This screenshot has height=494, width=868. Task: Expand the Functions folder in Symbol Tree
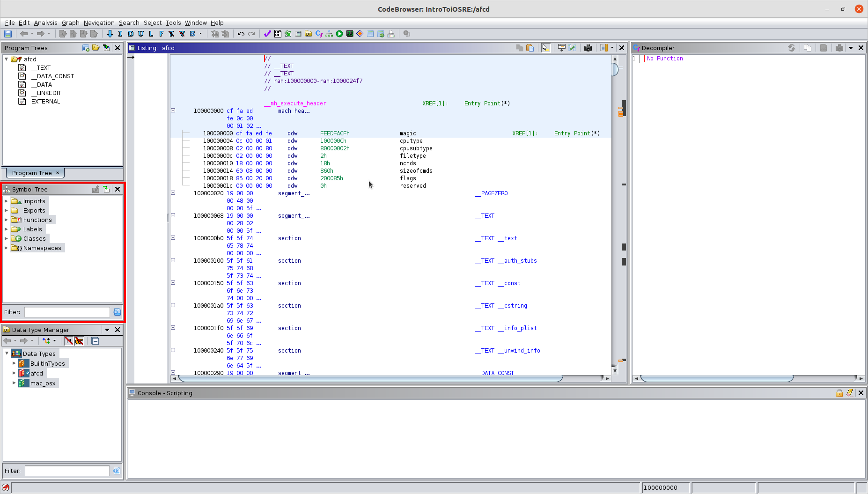click(6, 220)
